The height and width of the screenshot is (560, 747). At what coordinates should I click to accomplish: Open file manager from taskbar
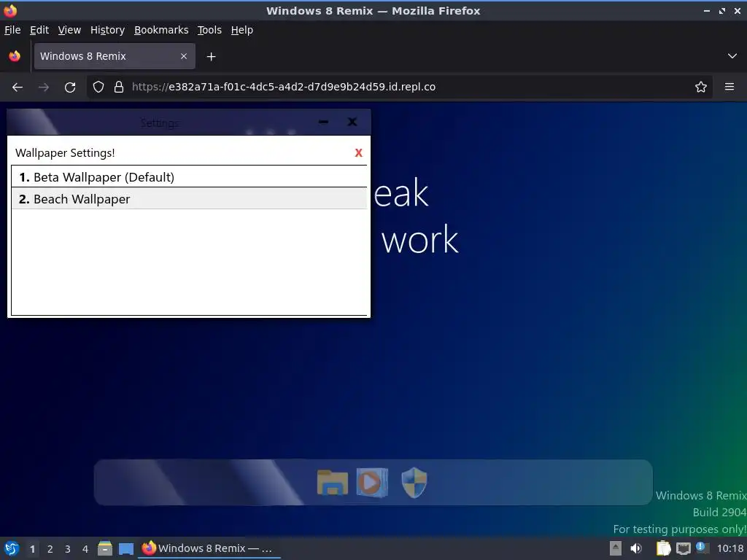105,548
